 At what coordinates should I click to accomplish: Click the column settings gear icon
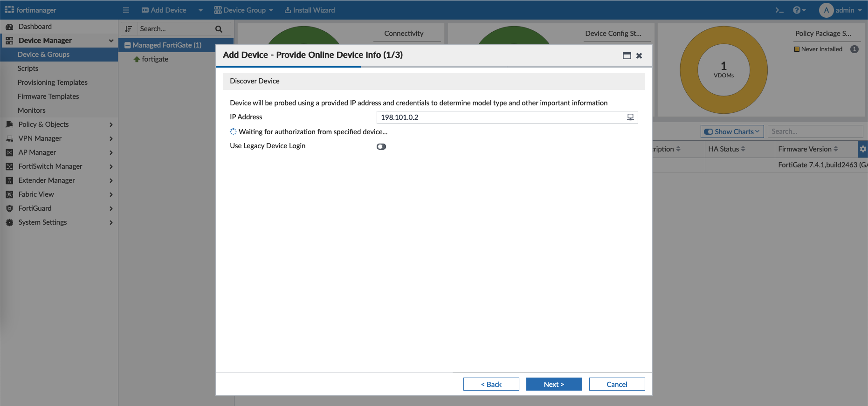point(863,149)
